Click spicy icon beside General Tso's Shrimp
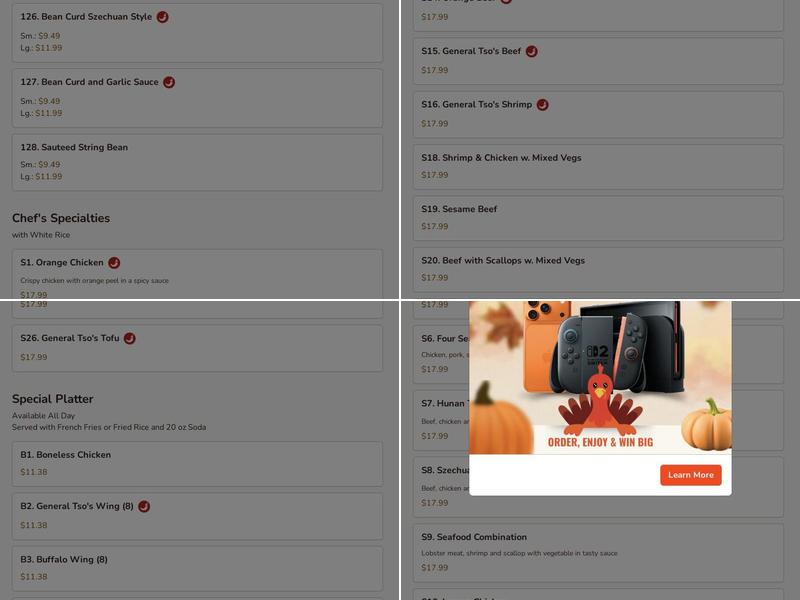Screen dimensions: 800x600 542,105
